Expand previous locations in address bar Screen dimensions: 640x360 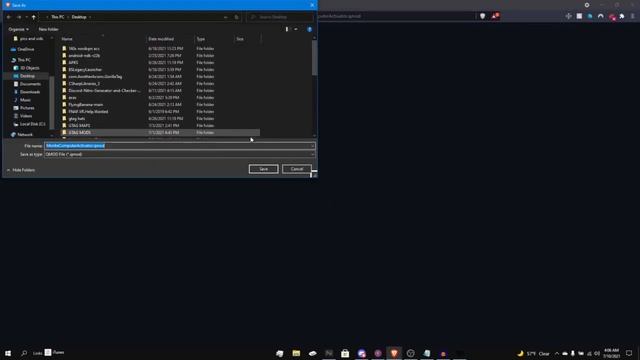coord(226,17)
